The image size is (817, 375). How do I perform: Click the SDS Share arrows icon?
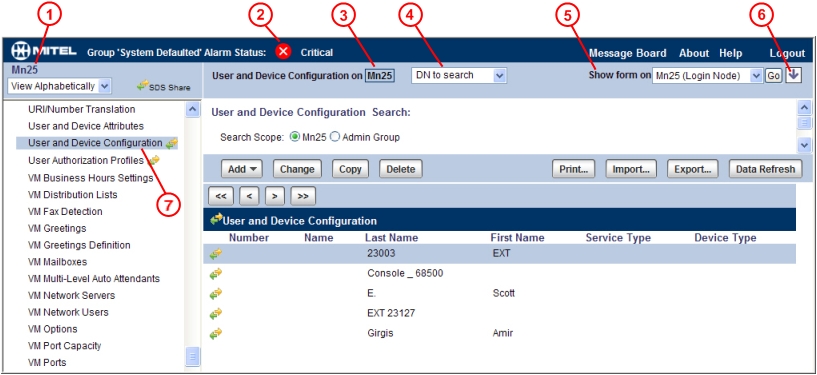click(142, 86)
